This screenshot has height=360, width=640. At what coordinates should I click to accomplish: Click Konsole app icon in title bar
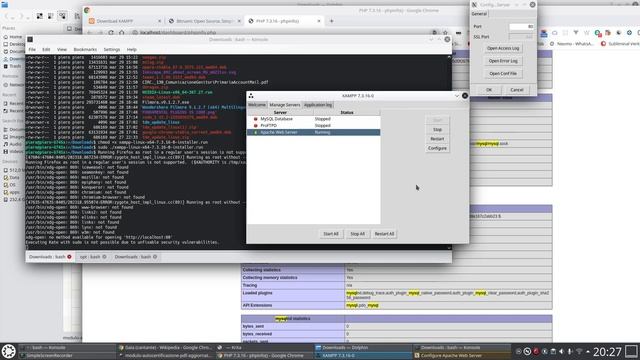point(30,40)
